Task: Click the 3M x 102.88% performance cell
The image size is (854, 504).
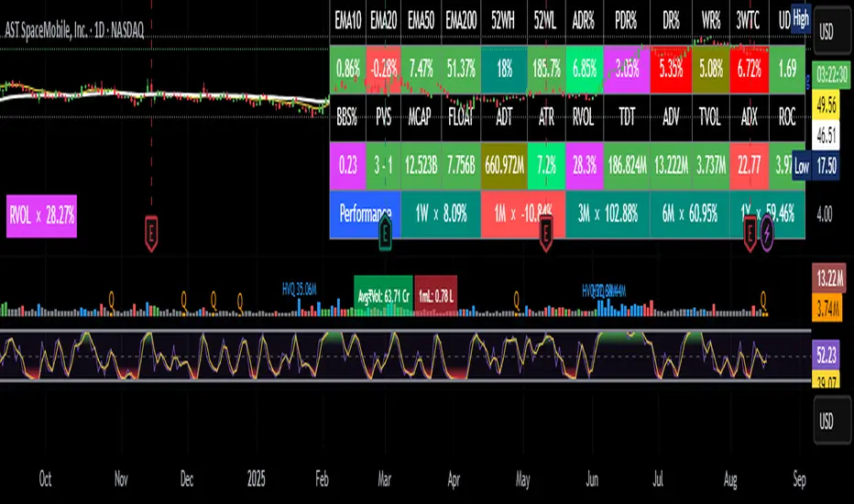Action: [608, 214]
